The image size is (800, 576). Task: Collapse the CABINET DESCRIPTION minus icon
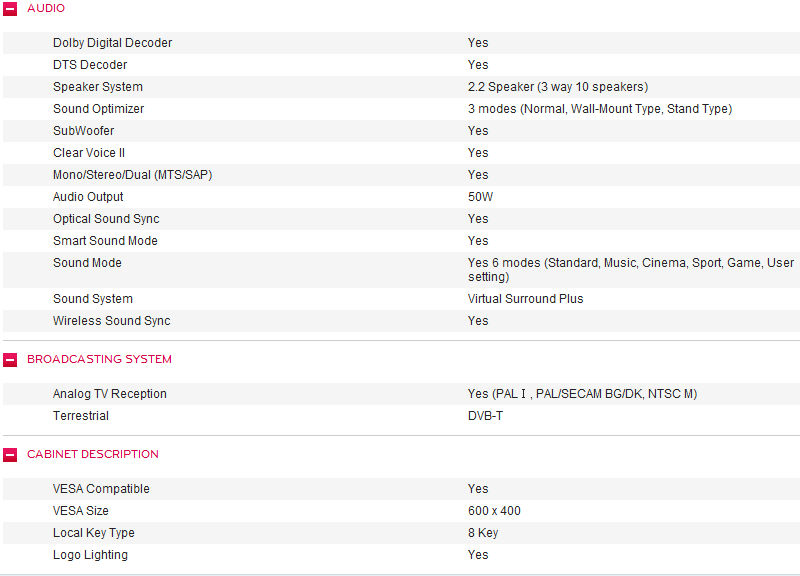(10, 455)
